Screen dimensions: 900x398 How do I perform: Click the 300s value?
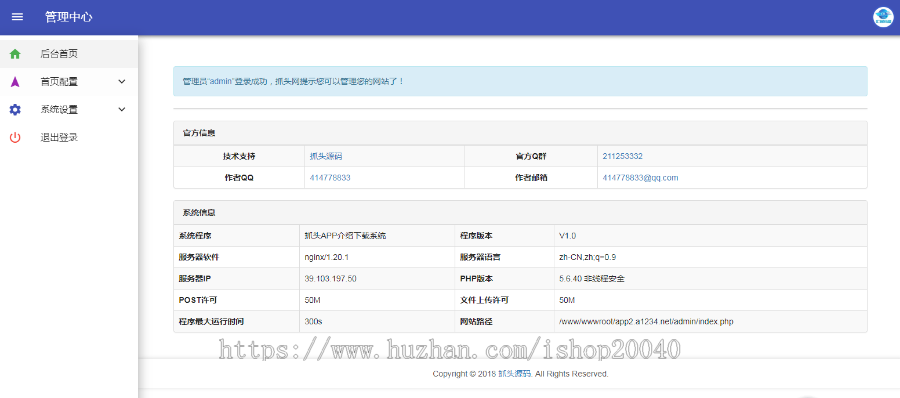coord(313,322)
